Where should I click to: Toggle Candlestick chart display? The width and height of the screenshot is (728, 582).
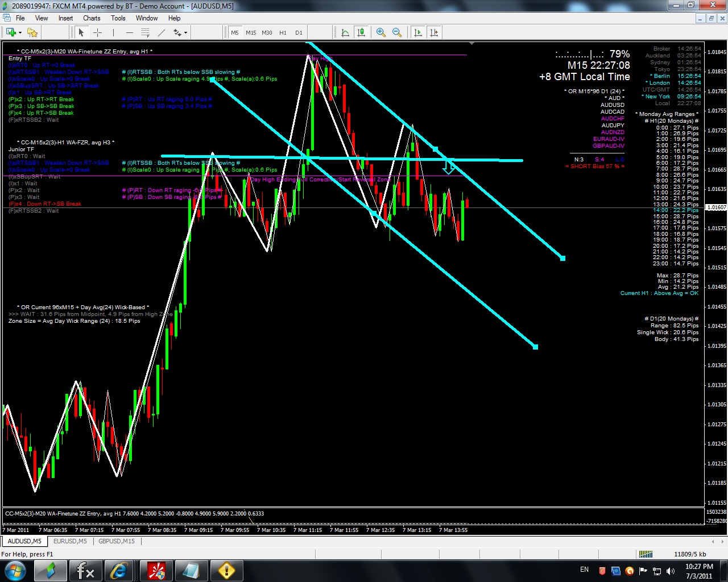point(361,32)
